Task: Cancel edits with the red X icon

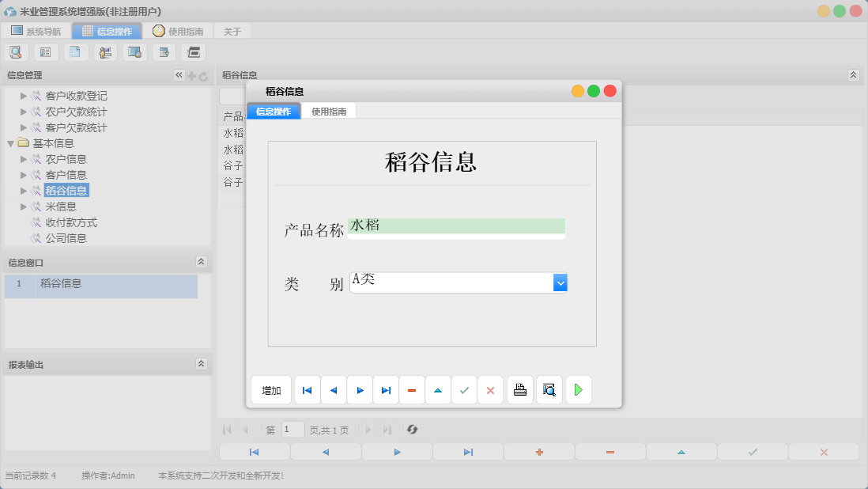Action: [x=490, y=389]
